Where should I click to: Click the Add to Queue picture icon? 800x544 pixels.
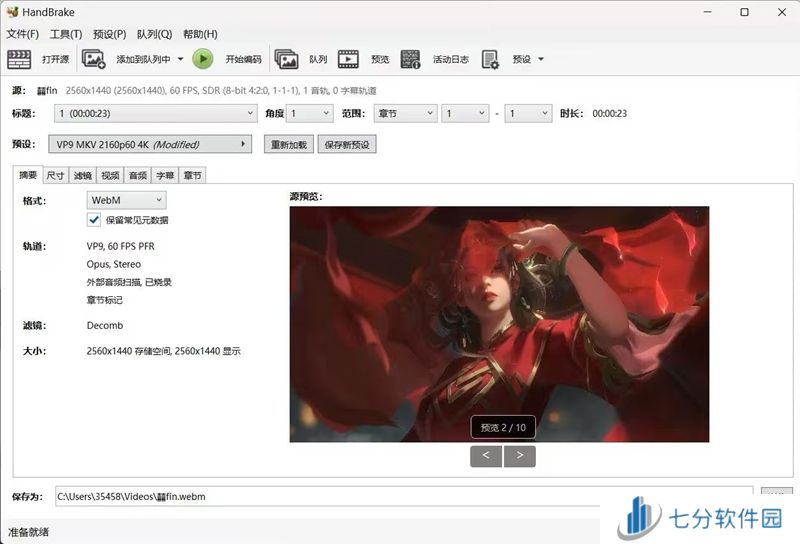(93, 59)
